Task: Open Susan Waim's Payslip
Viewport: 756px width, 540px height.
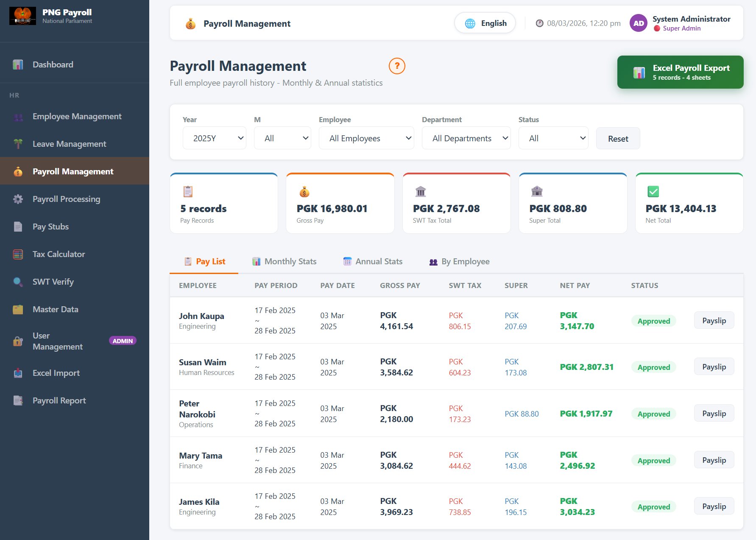Action: tap(714, 367)
